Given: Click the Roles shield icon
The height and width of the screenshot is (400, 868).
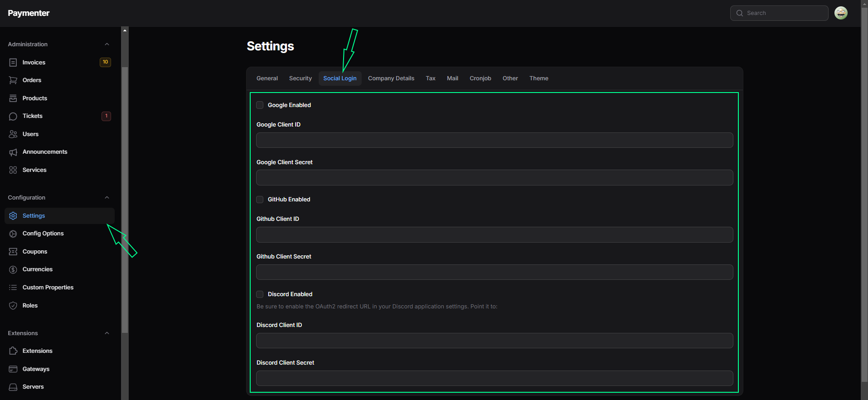Looking at the screenshot, I should (x=13, y=306).
